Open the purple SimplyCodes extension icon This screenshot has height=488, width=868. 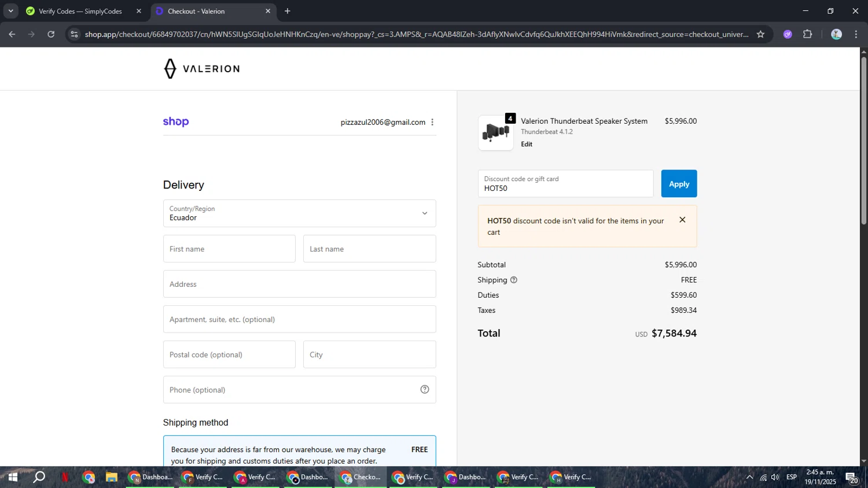[x=788, y=34]
